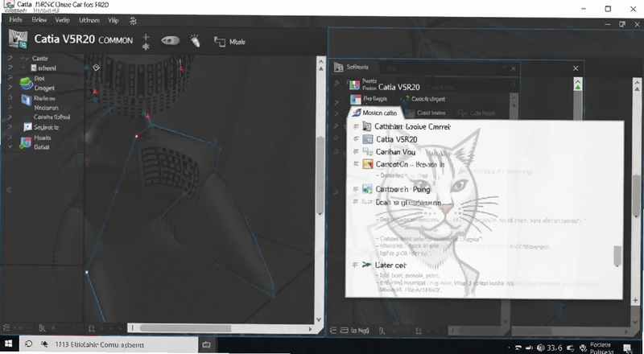Expand the 'arbeml' tree node arrow
Image resolution: width=644 pixels, height=354 pixels.
pyautogui.click(x=10, y=68)
